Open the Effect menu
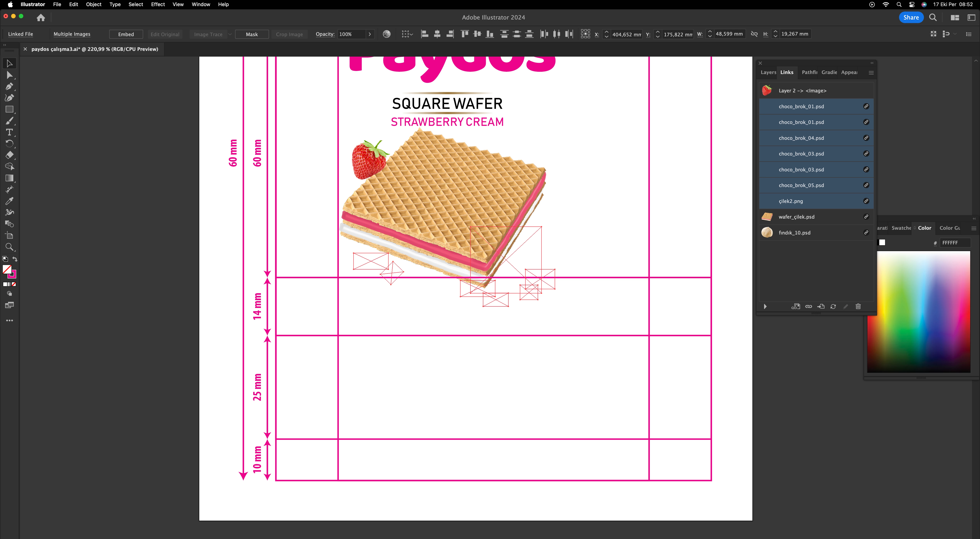This screenshot has height=539, width=980. 158,5
